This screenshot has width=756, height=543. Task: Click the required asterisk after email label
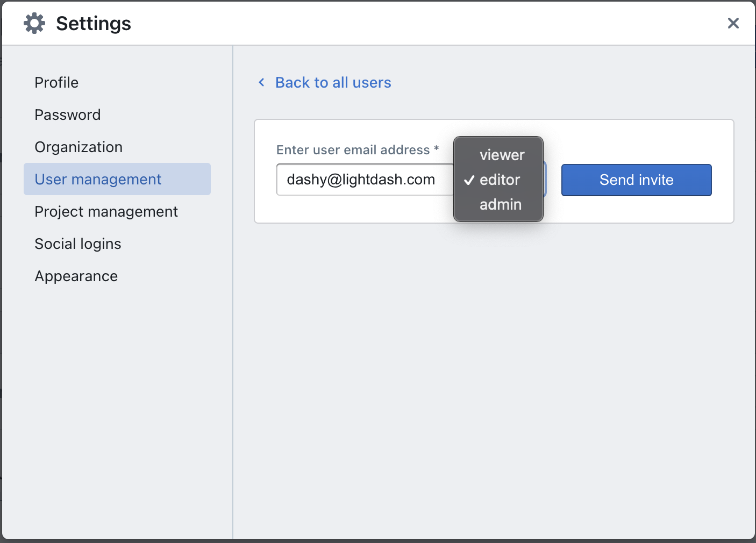click(437, 148)
